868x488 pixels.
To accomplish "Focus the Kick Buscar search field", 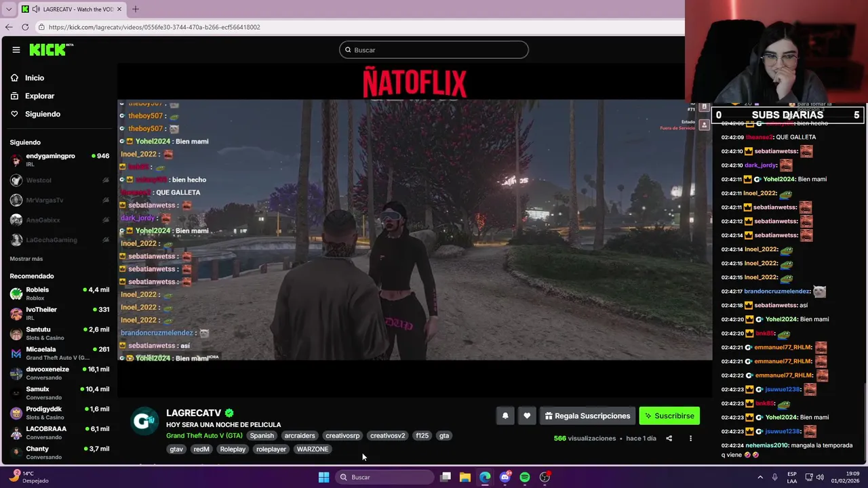I will click(434, 49).
